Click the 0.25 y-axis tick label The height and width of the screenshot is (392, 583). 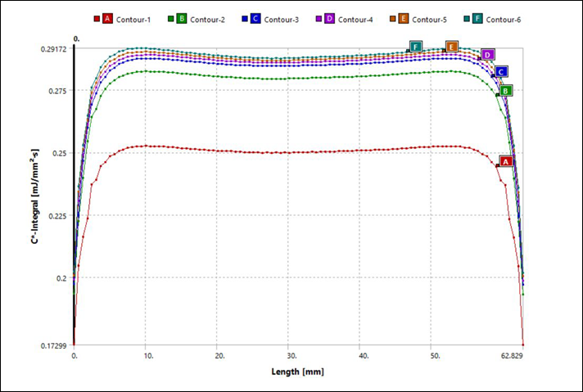tap(61, 154)
